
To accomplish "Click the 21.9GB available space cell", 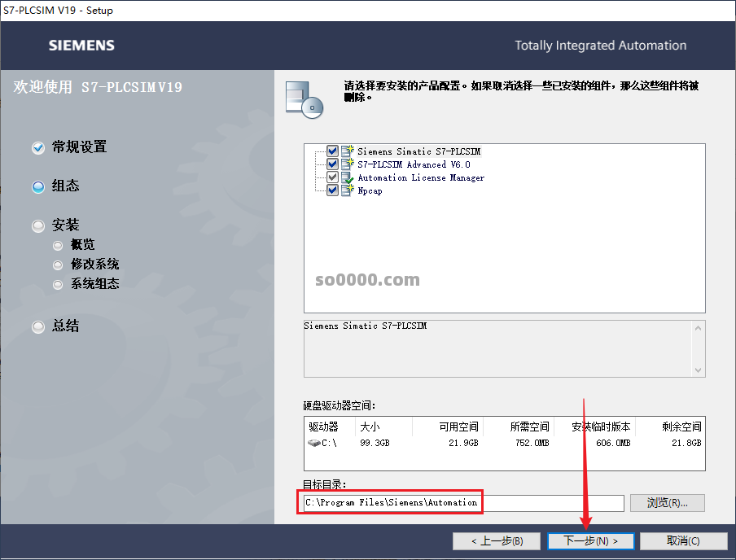I will point(463,443).
